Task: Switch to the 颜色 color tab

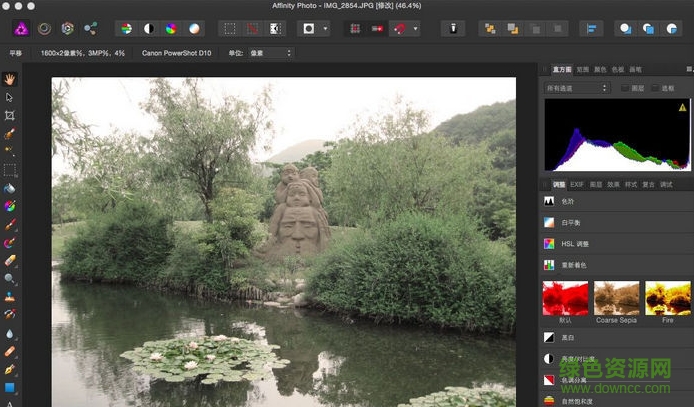Action: click(x=600, y=69)
